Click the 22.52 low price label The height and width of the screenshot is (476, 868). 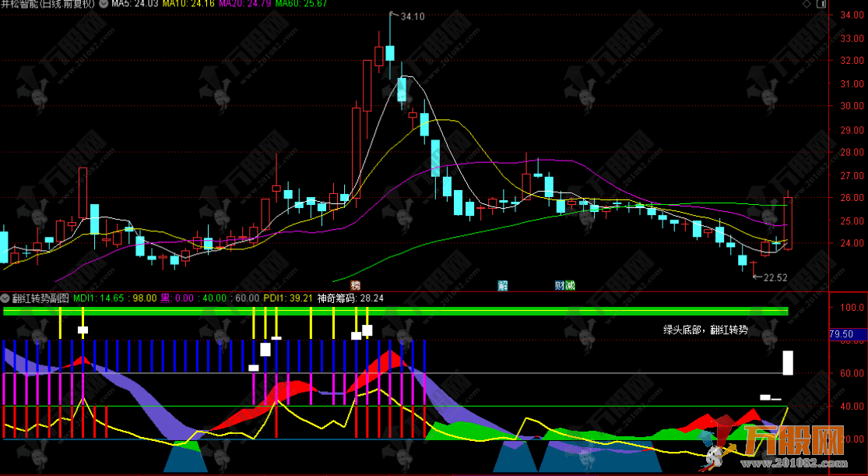point(775,277)
